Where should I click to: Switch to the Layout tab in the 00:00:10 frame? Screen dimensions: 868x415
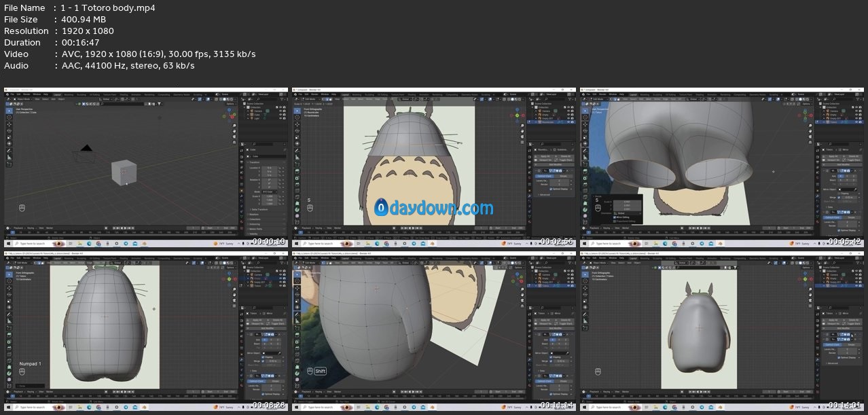(x=57, y=94)
